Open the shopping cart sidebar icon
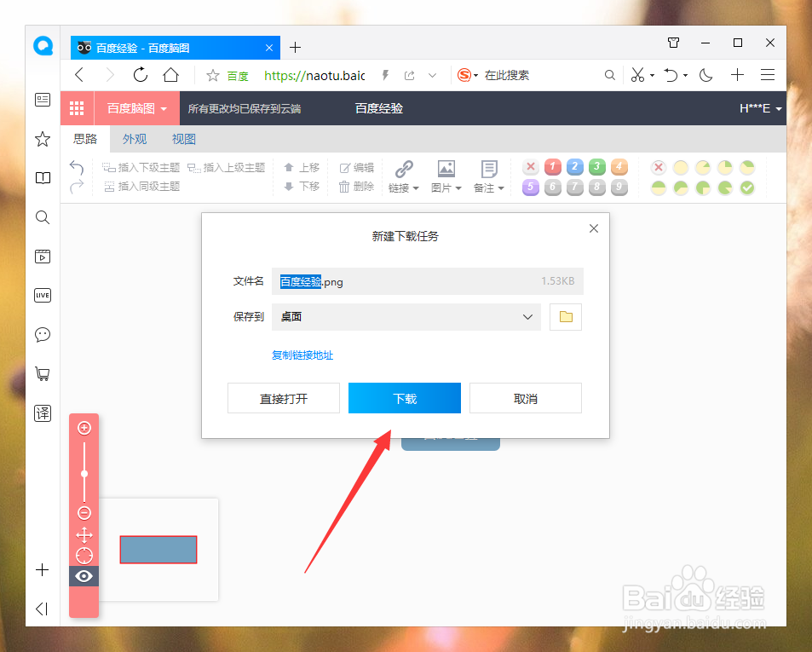Screen dimensions: 812x652 pos(43,374)
